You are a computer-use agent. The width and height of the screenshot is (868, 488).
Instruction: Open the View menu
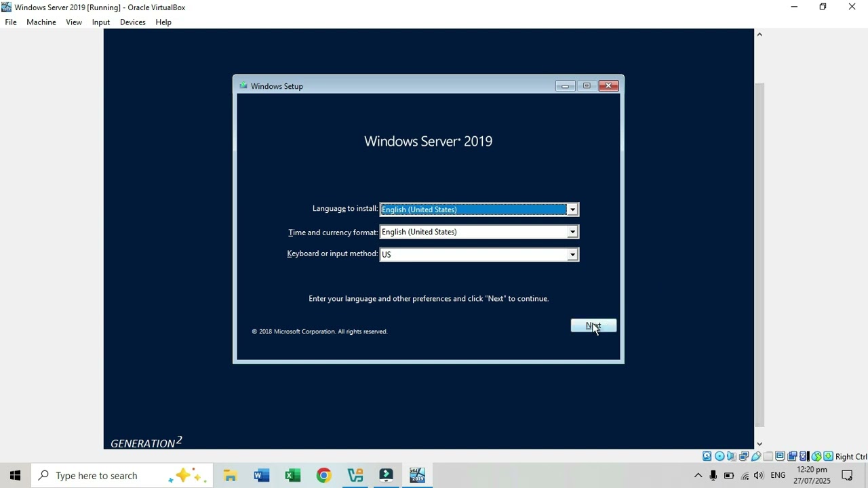[x=74, y=22]
